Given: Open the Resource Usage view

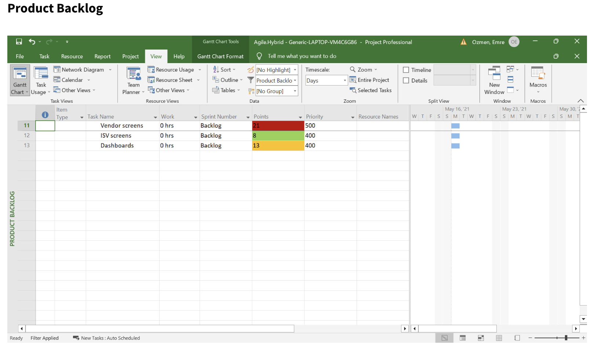Looking at the screenshot, I should click(172, 69).
